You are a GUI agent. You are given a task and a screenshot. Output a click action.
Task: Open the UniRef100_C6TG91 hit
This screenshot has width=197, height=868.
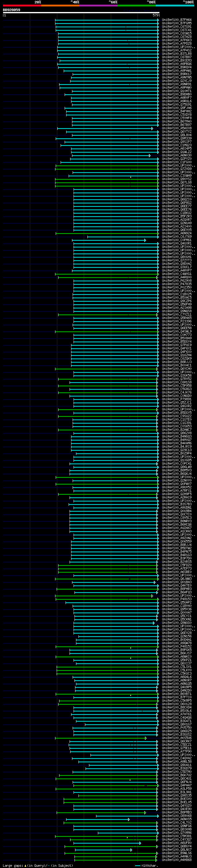pyautogui.click(x=177, y=26)
